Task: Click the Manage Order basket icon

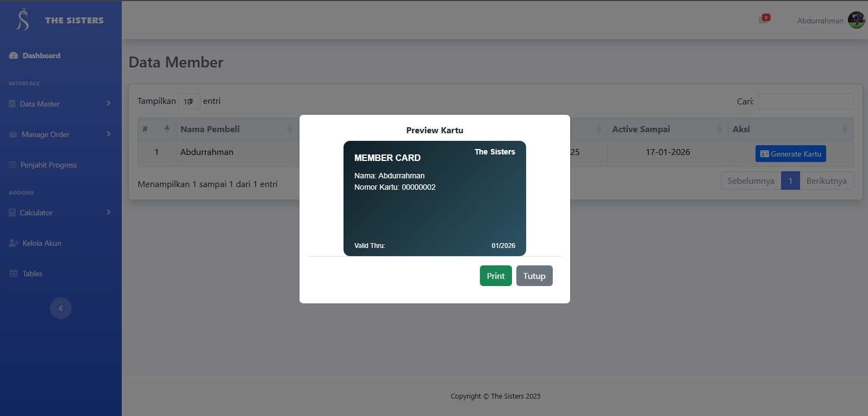Action: point(13,134)
